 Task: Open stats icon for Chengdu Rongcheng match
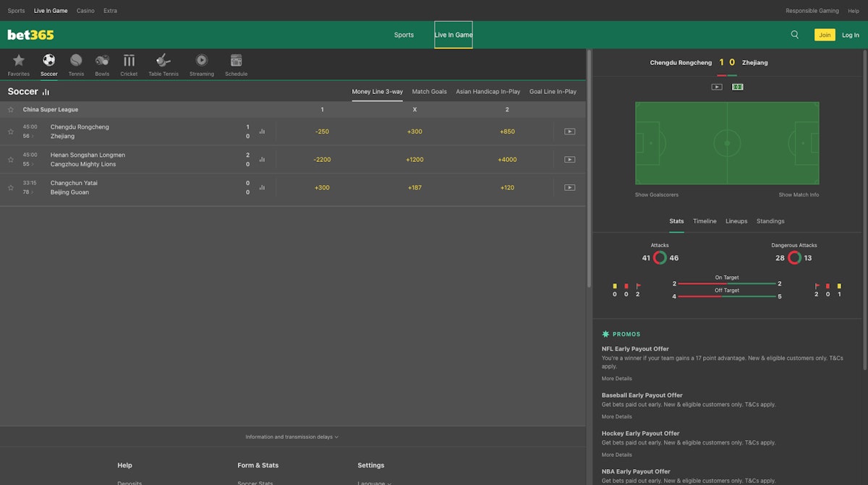[x=262, y=132]
